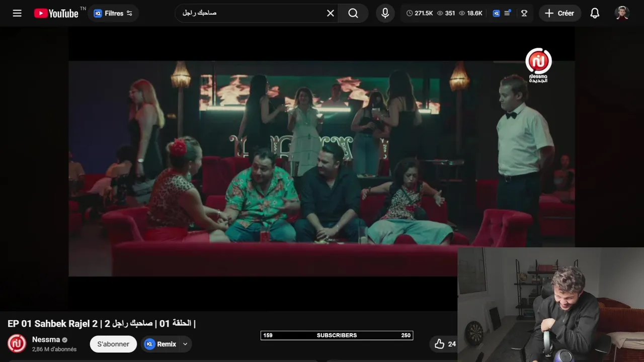644x362 pixels.
Task: Click the Nessma watermark on the video
Action: (x=538, y=65)
